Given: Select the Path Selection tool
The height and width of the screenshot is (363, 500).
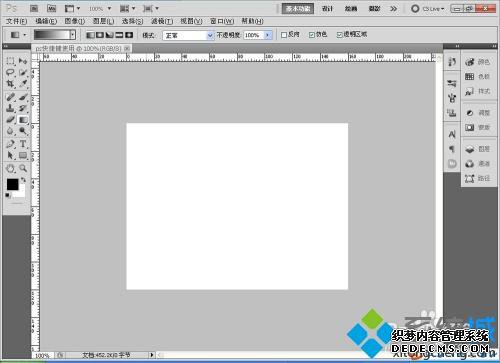Looking at the screenshot, I should pos(10,155).
